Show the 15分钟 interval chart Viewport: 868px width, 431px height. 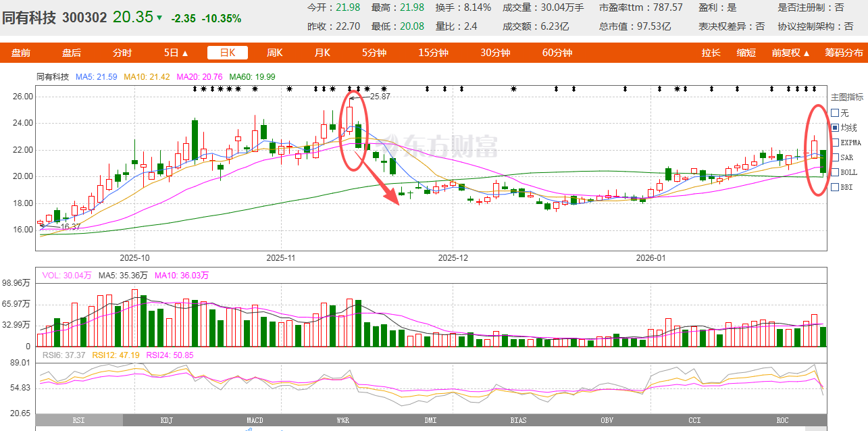tap(433, 53)
